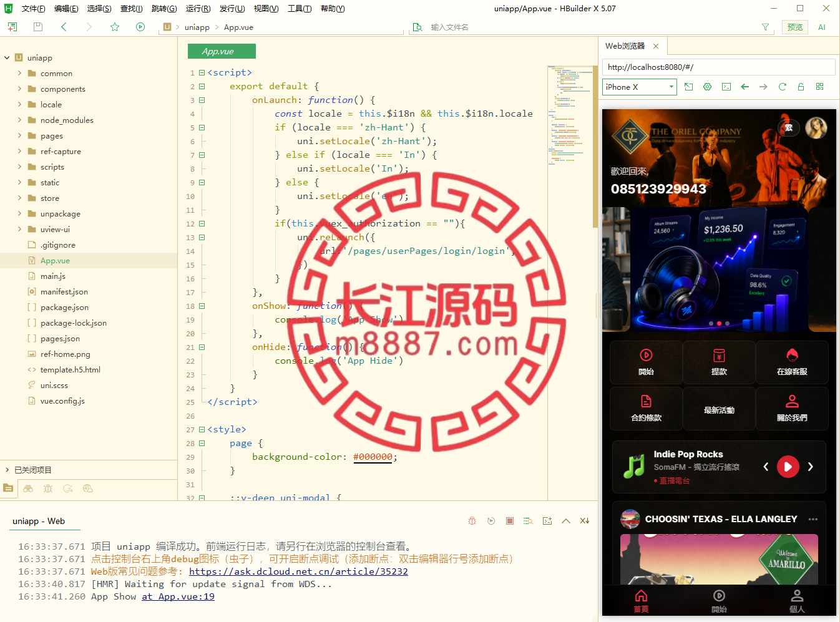Tap the 最新活動 latest activity button
This screenshot has width=840, height=622.
pyautogui.click(x=719, y=410)
